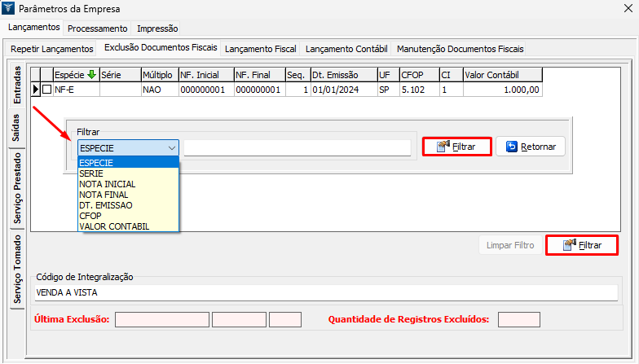639x364 pixels.
Task: Click the row indicator arrow in the grid
Action: 35,90
